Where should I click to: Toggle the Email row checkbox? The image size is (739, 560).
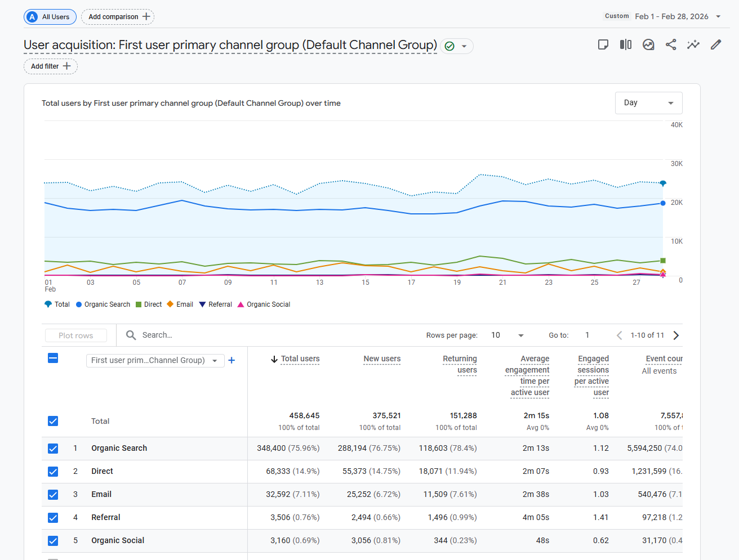[53, 495]
